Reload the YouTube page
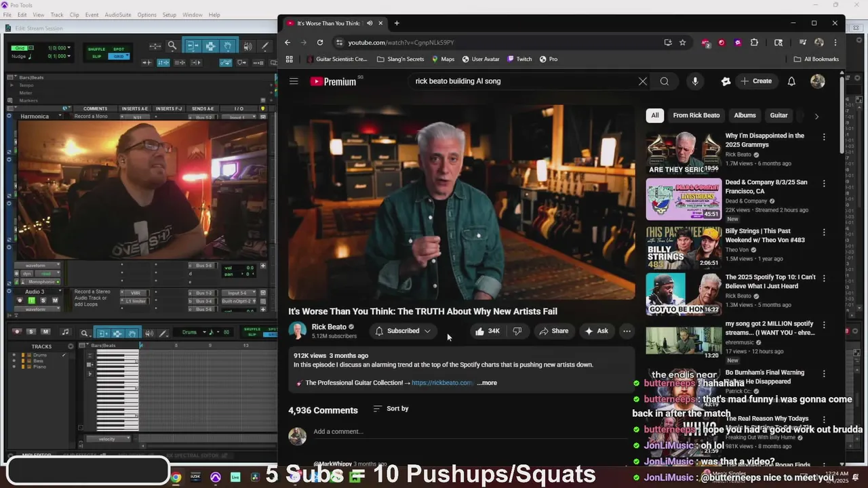868x488 pixels. pyautogui.click(x=320, y=42)
